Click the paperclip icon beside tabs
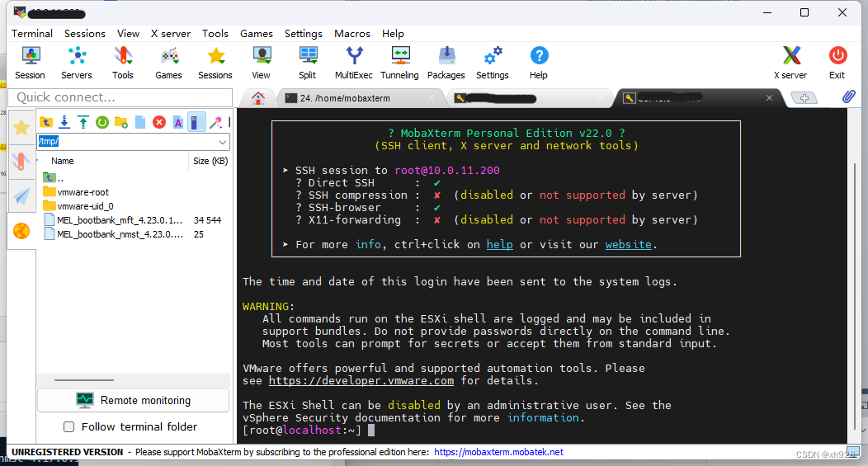The width and height of the screenshot is (868, 466). click(848, 96)
